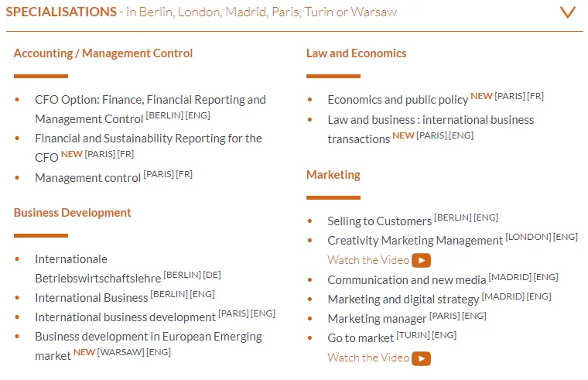The width and height of the screenshot is (588, 380).
Task: Collapse the Specialisations section chevron
Action: coord(568,12)
